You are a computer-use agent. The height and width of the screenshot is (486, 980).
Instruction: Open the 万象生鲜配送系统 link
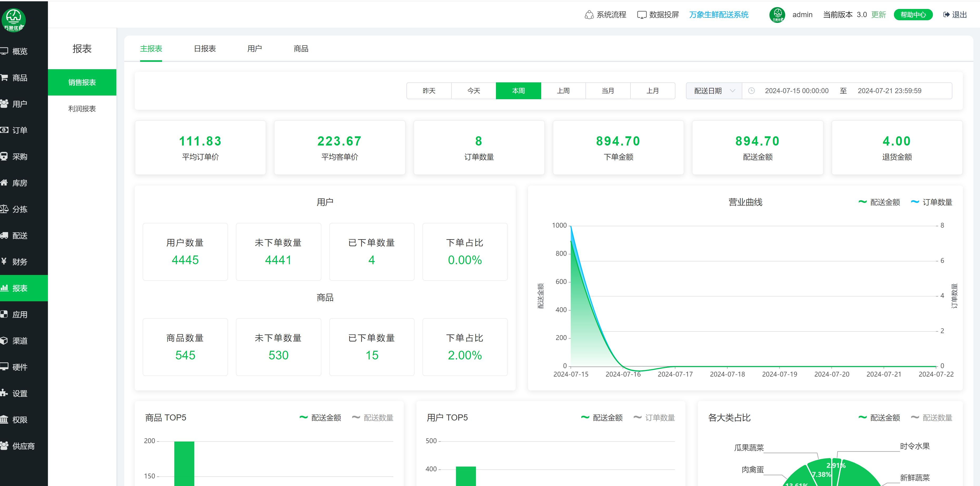[719, 15]
